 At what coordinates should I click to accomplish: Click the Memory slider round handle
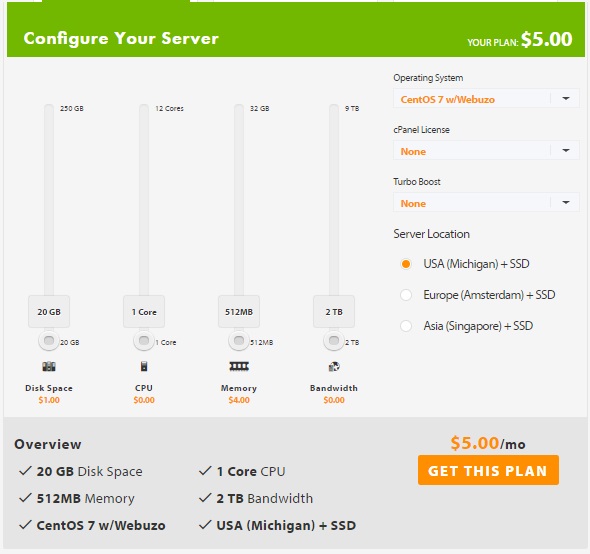tap(239, 341)
